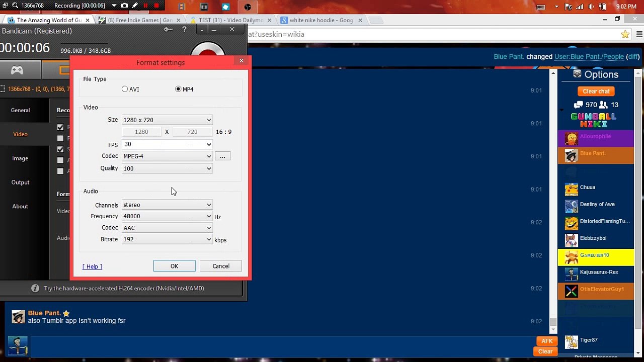
Task: Click the Options gear icon in chat sidebar
Action: point(577,74)
